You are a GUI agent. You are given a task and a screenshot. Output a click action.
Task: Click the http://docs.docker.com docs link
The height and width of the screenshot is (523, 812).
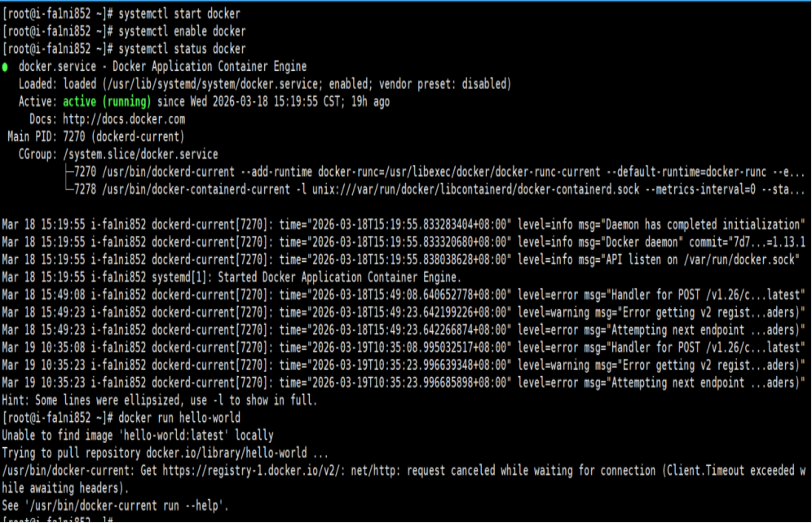coord(124,119)
